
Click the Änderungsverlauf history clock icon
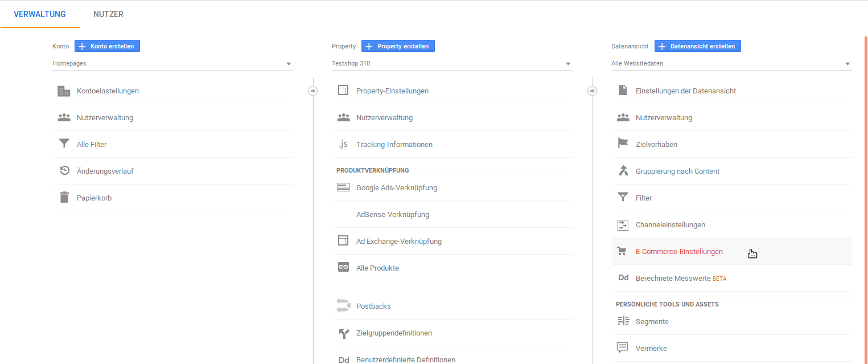(x=64, y=171)
